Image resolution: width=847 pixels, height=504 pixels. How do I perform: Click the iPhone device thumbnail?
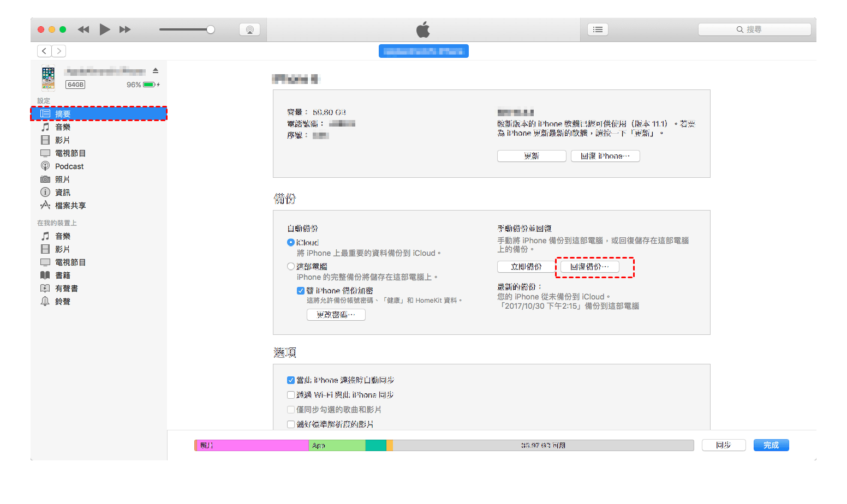(48, 77)
